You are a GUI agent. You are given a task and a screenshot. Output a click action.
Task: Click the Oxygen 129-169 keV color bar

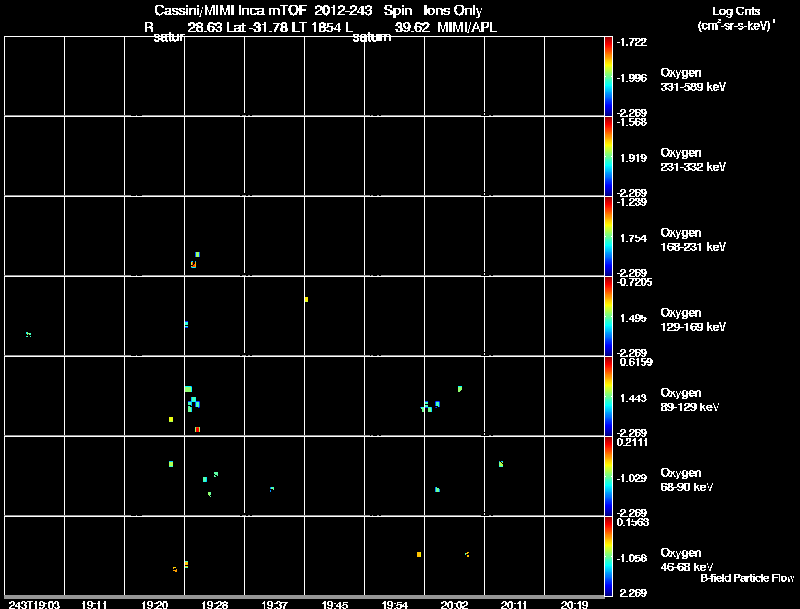(x=608, y=316)
